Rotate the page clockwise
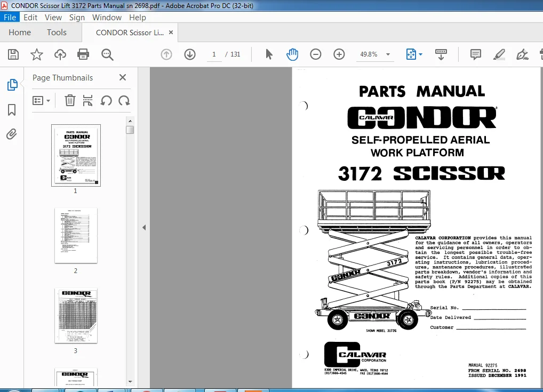543x392 pixels. click(x=124, y=101)
